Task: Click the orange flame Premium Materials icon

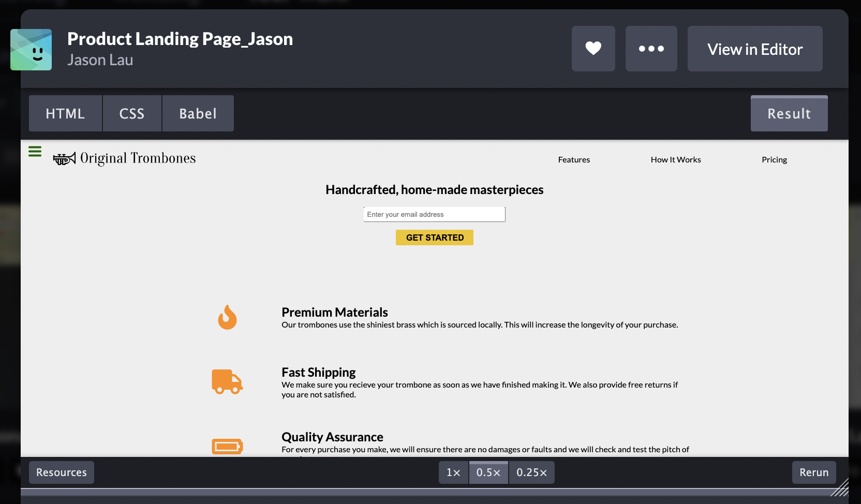Action: [x=227, y=317]
